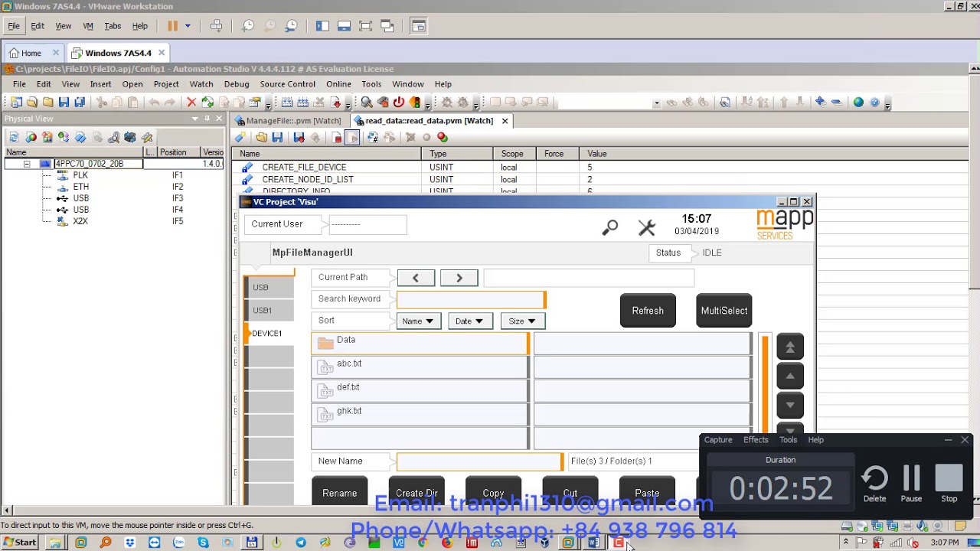Click the open folder icon in Watch toolbar
Viewport: 980px width, 551px height.
click(261, 137)
